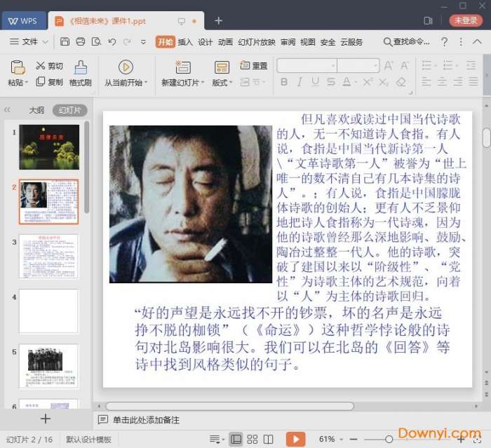Open the 文件 file menu dropdown
The width and height of the screenshot is (491, 448).
click(29, 41)
